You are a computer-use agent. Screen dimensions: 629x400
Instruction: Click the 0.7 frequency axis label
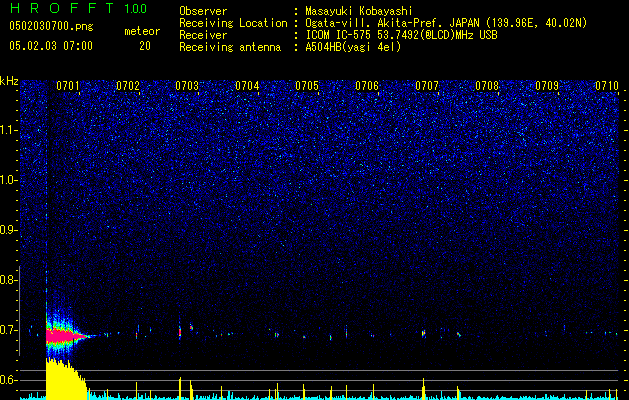coord(8,330)
